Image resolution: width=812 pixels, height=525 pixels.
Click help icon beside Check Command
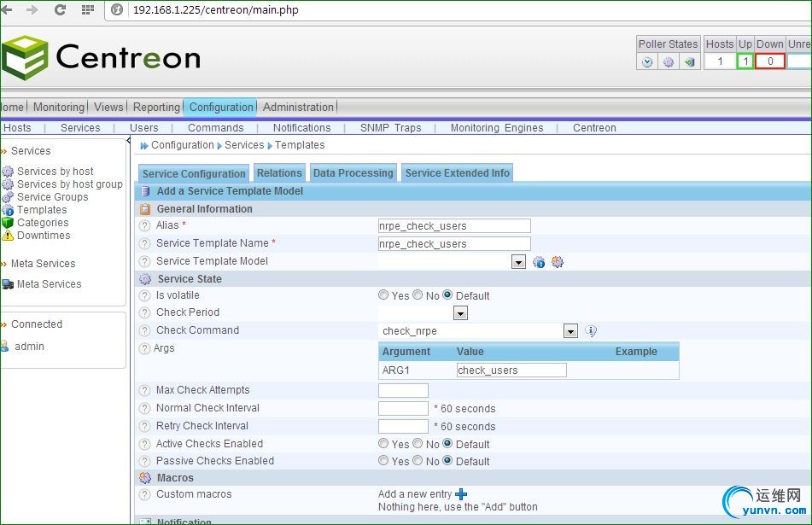(145, 331)
